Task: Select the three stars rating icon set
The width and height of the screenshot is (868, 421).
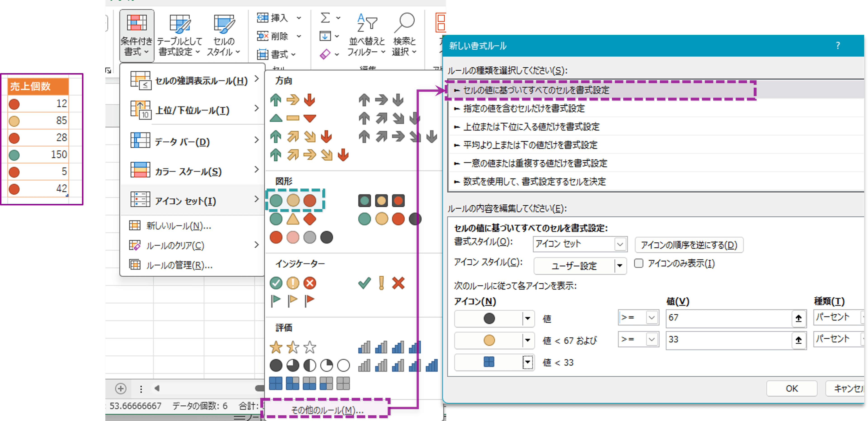Action: click(293, 347)
